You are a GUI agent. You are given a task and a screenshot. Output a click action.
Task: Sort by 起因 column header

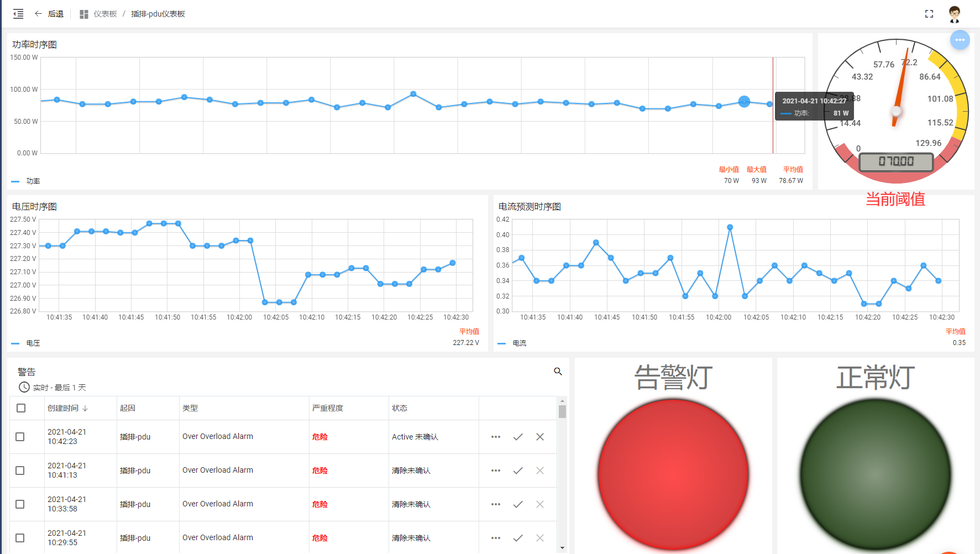point(128,408)
